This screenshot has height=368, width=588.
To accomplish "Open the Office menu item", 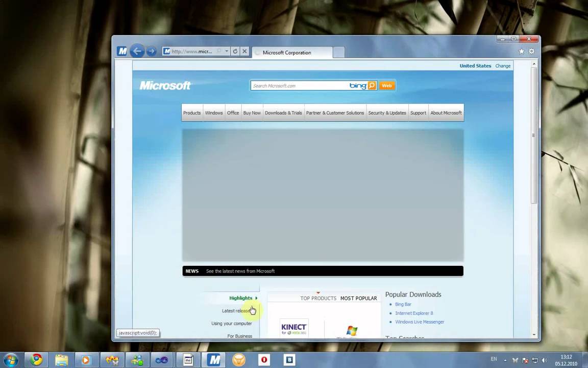I will click(233, 112).
